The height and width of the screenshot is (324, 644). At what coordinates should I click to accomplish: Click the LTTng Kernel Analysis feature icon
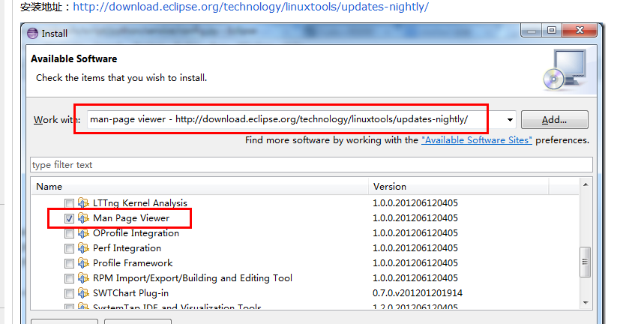(x=83, y=202)
